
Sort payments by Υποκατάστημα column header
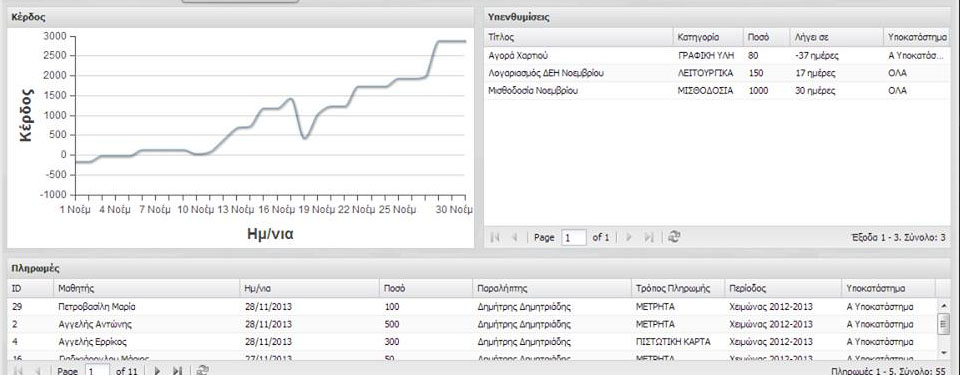tap(888, 288)
